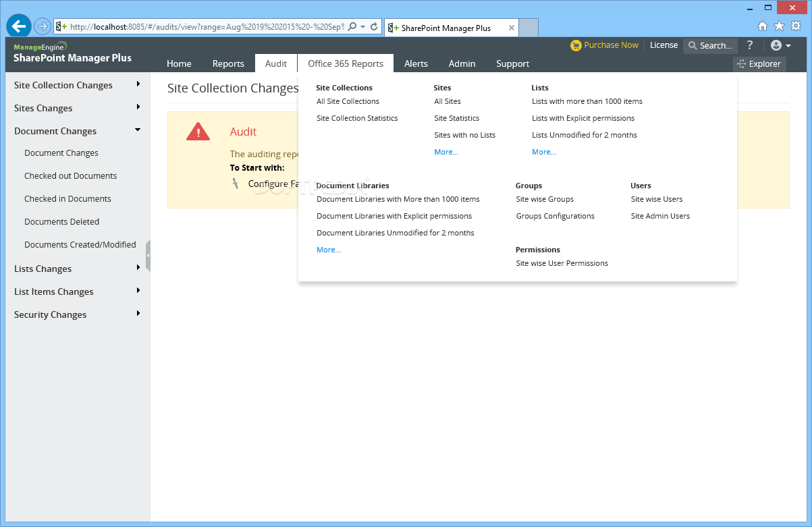Click More link under Document Libraries

pyautogui.click(x=329, y=250)
